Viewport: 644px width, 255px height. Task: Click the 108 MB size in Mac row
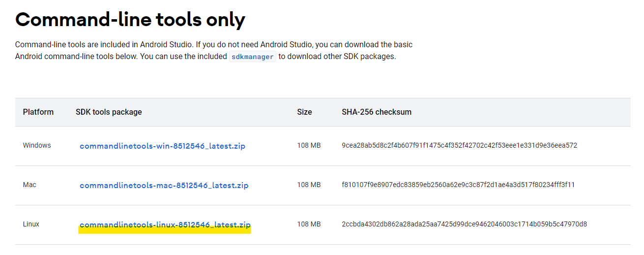click(x=309, y=185)
